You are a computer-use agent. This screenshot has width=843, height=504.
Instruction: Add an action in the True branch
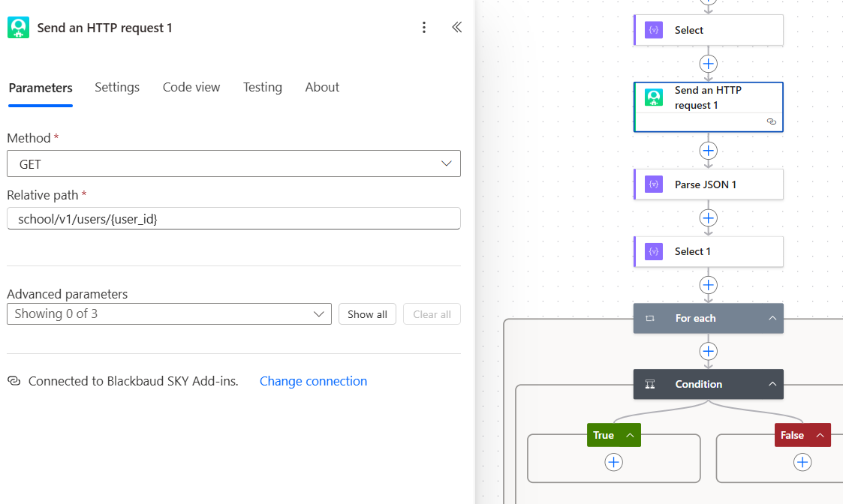tap(613, 462)
